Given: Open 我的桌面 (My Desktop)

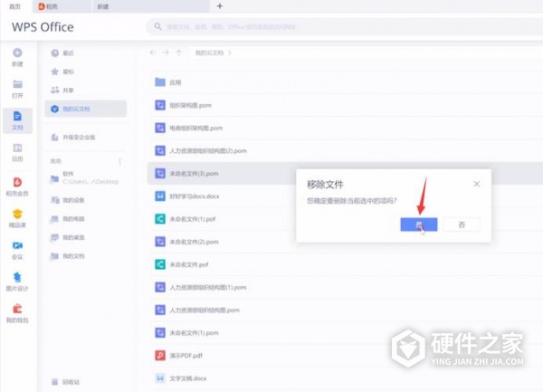Looking at the screenshot, I should pos(68,237).
